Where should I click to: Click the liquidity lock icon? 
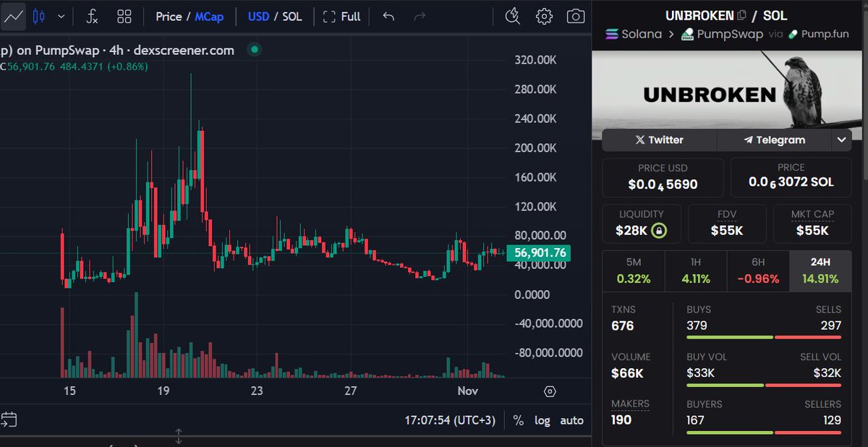tap(658, 231)
